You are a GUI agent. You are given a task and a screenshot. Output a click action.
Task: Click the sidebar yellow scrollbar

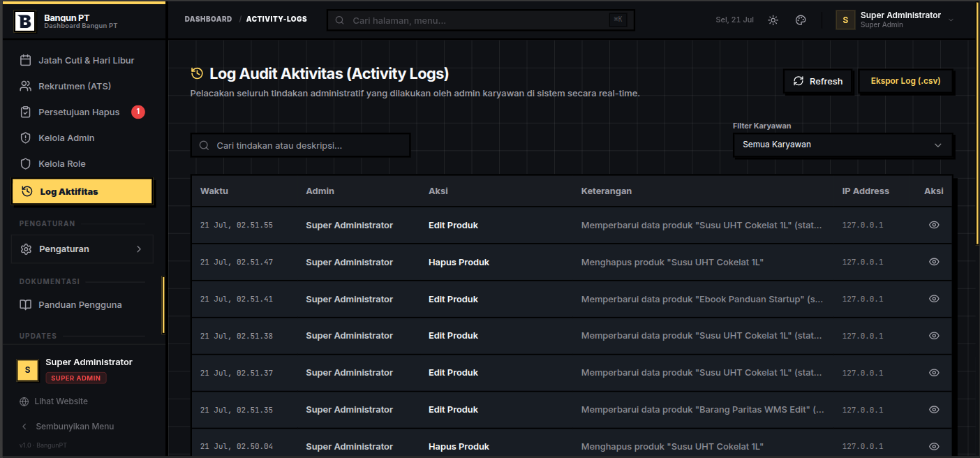163,305
